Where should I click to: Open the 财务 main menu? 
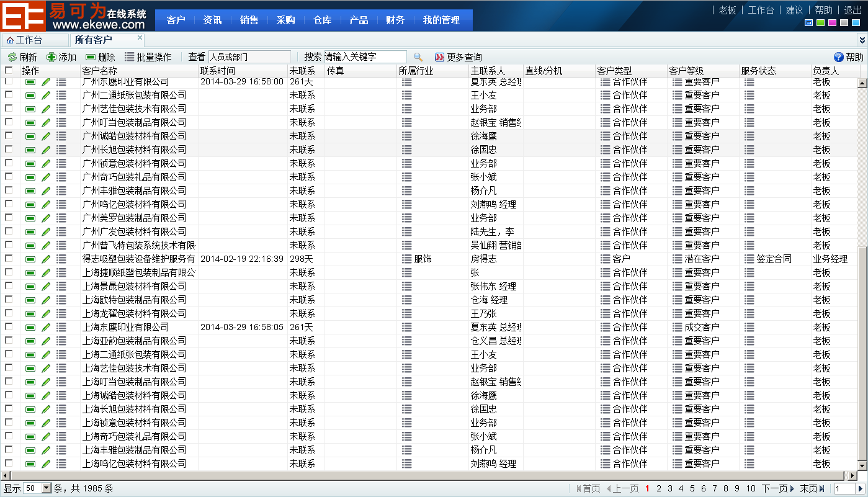click(x=395, y=20)
